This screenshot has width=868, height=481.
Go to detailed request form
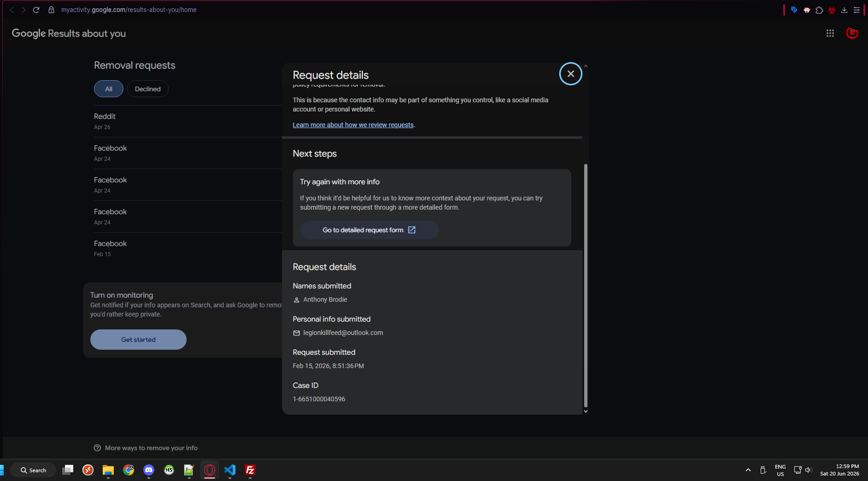(369, 230)
